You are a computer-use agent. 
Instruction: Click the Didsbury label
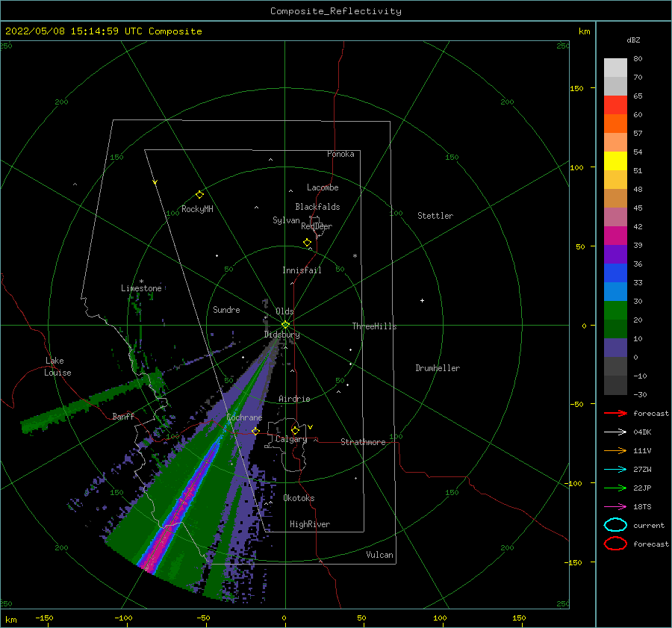pos(281,335)
